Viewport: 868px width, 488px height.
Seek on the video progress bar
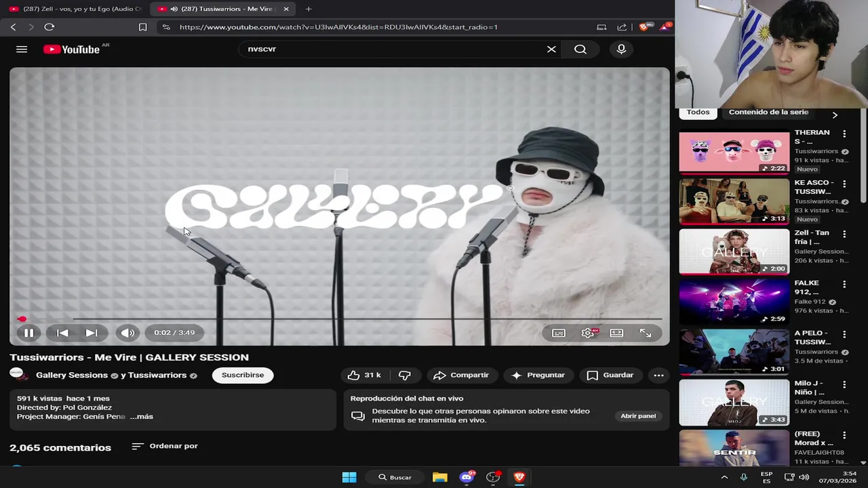coord(339,319)
